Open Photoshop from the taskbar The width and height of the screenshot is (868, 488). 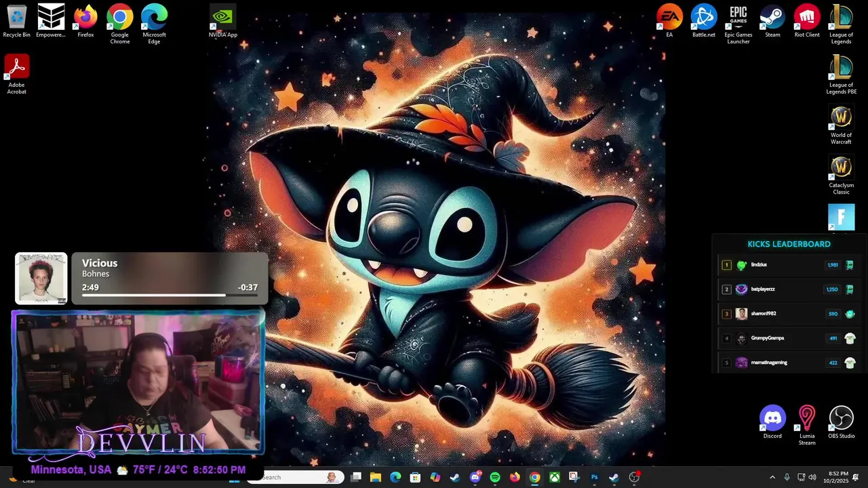click(x=594, y=477)
